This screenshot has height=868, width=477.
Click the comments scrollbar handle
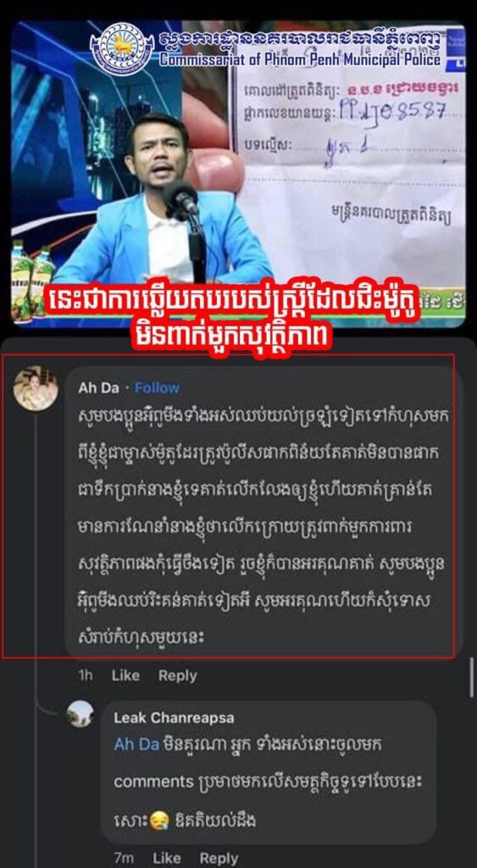click(471, 677)
